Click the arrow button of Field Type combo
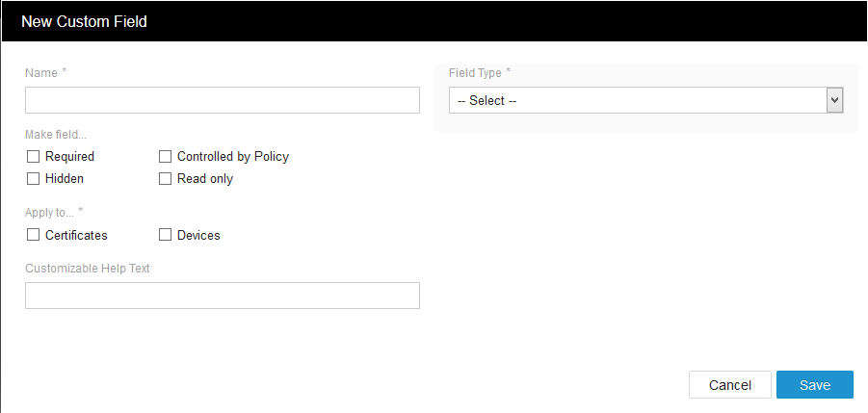This screenshot has height=413, width=868. [x=835, y=100]
